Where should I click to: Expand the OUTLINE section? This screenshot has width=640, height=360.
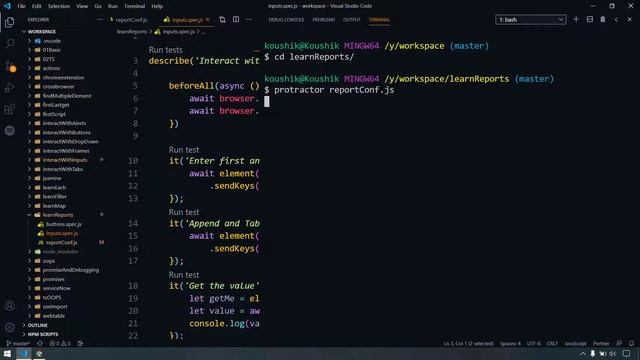pyautogui.click(x=38, y=325)
